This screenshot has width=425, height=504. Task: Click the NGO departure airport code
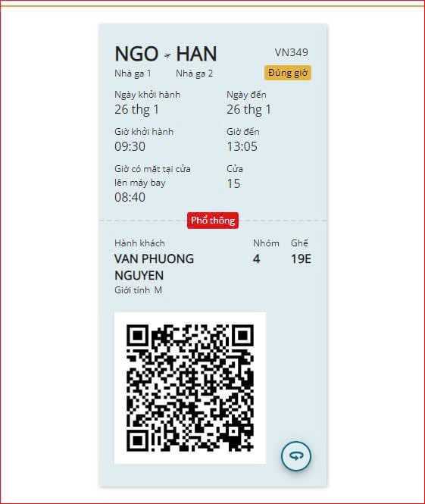(136, 54)
